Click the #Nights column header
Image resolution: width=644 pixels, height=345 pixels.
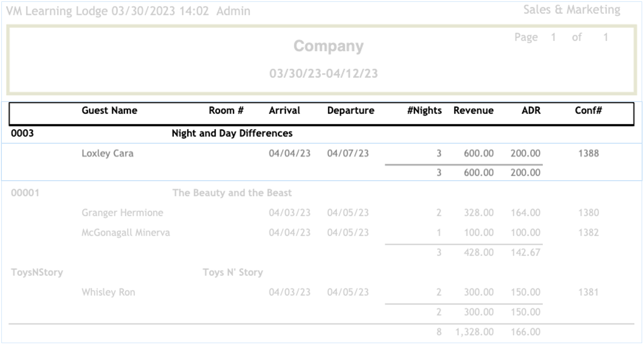click(424, 110)
